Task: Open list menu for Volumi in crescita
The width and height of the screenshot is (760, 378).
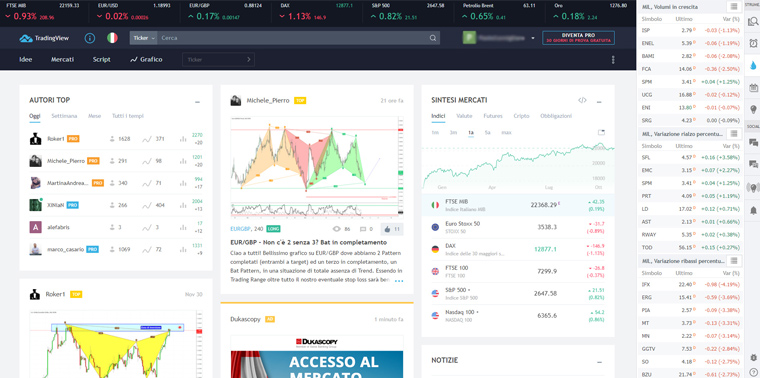Action: (x=733, y=7)
